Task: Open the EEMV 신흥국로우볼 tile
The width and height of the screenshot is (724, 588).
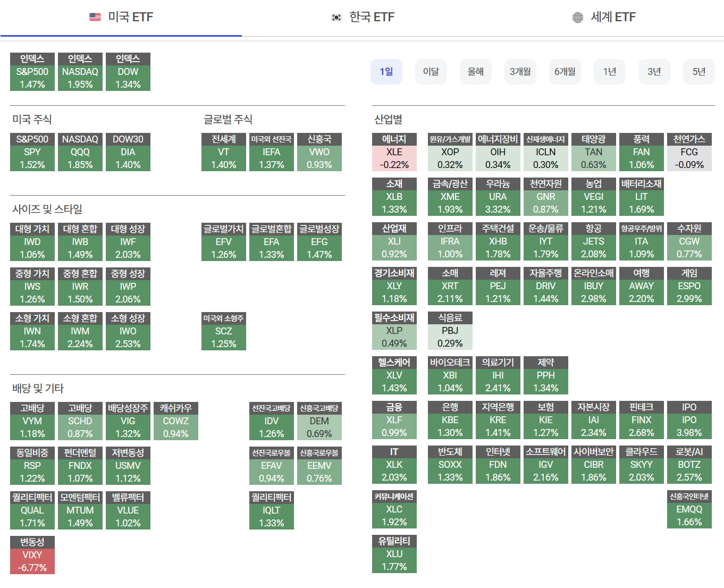Action: [319, 466]
